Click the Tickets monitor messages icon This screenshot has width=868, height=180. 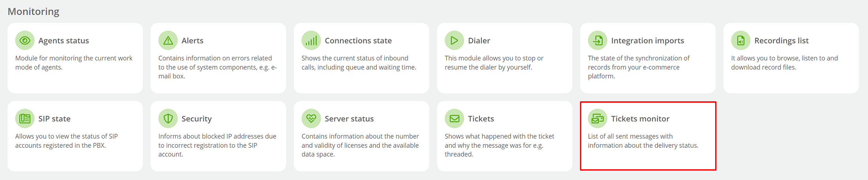[x=597, y=119]
